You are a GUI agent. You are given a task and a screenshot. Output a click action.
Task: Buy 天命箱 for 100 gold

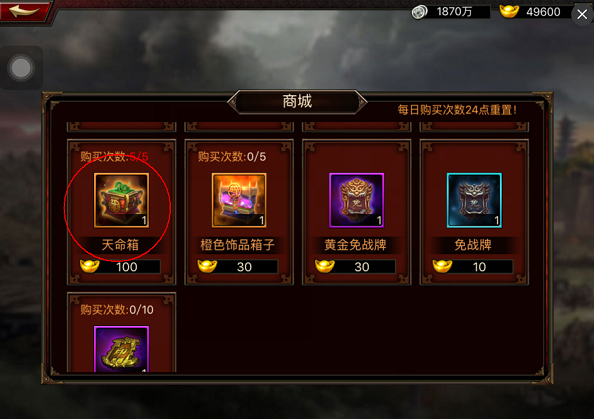tap(120, 267)
